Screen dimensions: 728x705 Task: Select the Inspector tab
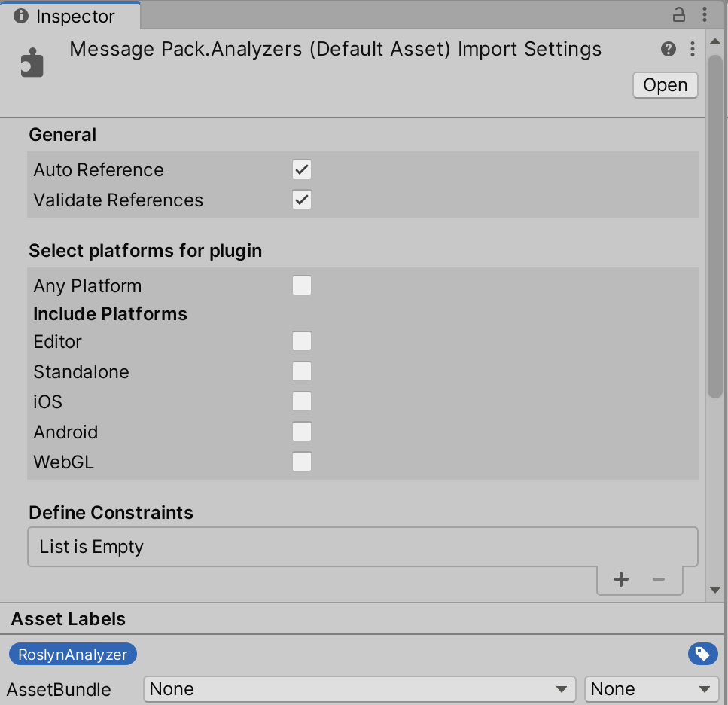[70, 16]
